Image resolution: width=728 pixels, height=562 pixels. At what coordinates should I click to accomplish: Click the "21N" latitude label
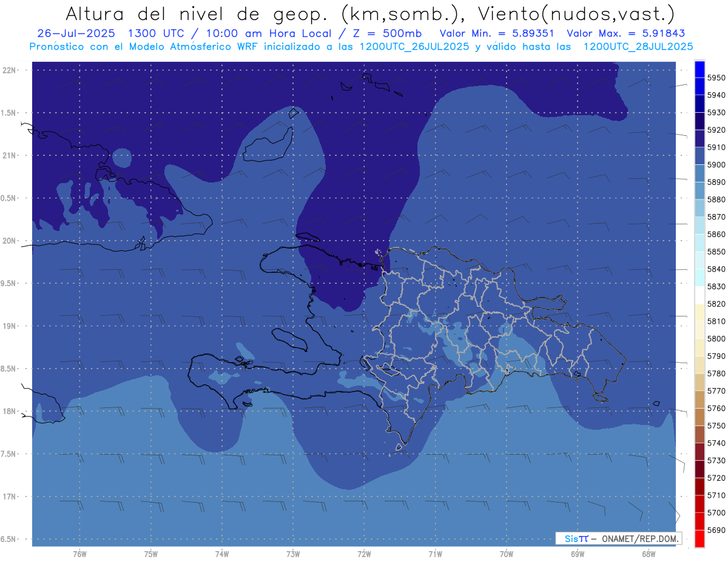(x=8, y=155)
